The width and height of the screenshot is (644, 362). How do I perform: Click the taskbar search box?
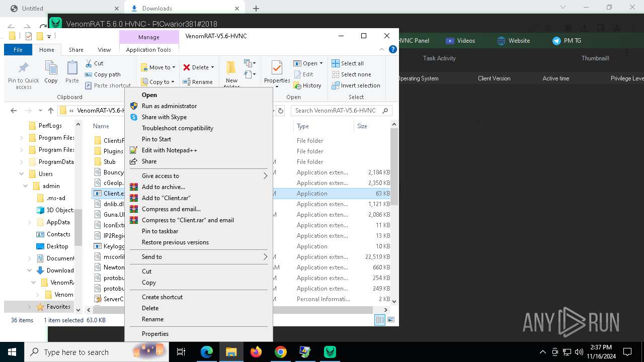point(96,352)
